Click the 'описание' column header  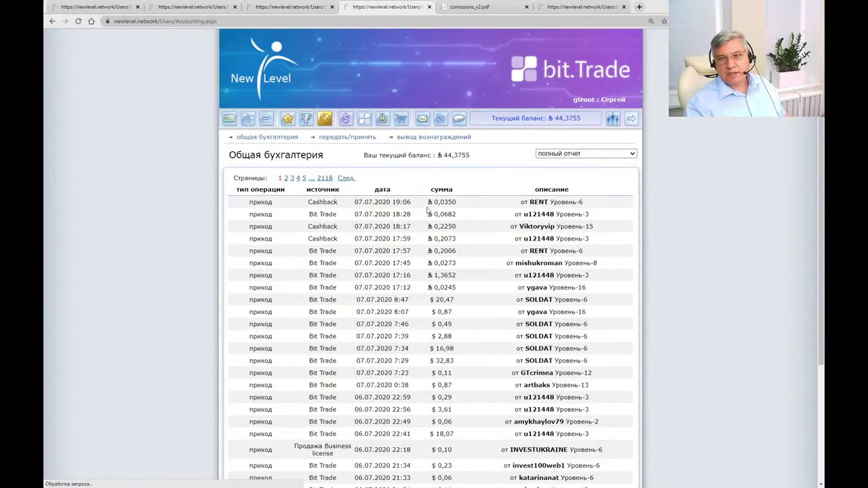click(551, 190)
